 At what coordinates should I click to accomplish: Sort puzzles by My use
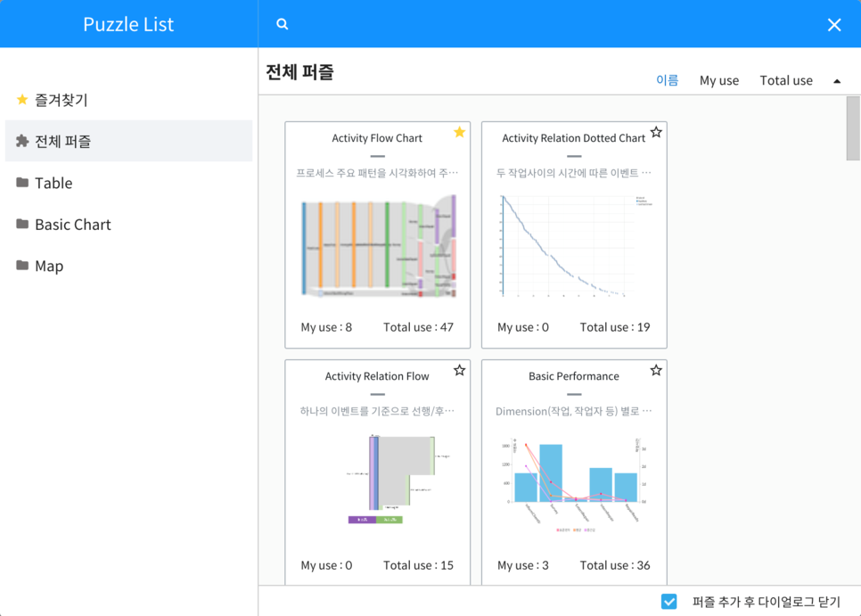(x=718, y=80)
